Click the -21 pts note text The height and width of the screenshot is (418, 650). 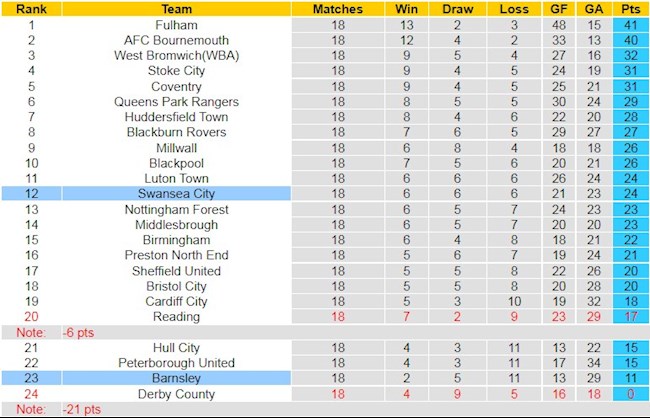[83, 409]
